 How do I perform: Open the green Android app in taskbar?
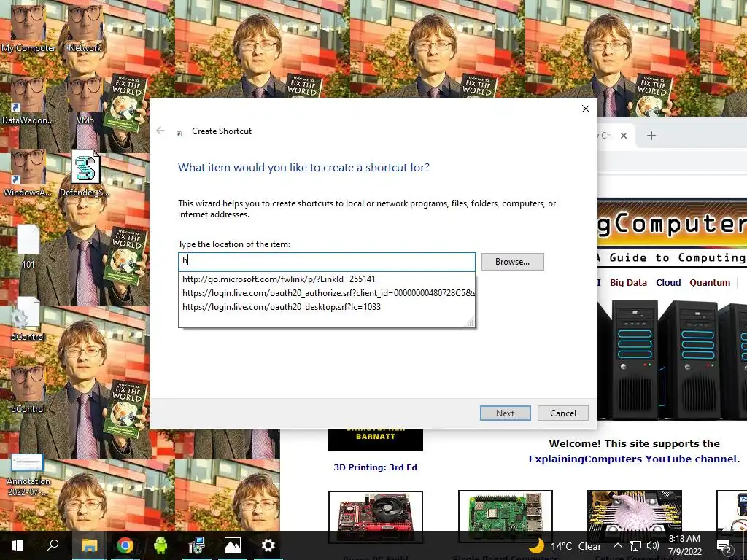click(160, 545)
